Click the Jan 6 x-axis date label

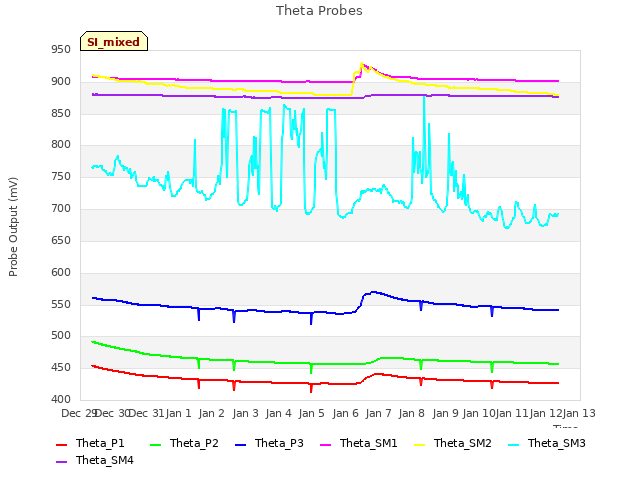(345, 413)
